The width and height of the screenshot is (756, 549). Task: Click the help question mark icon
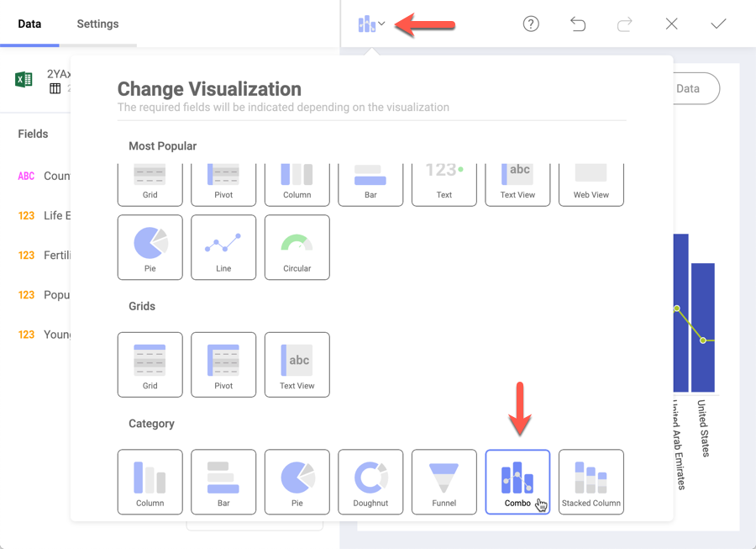(x=531, y=24)
